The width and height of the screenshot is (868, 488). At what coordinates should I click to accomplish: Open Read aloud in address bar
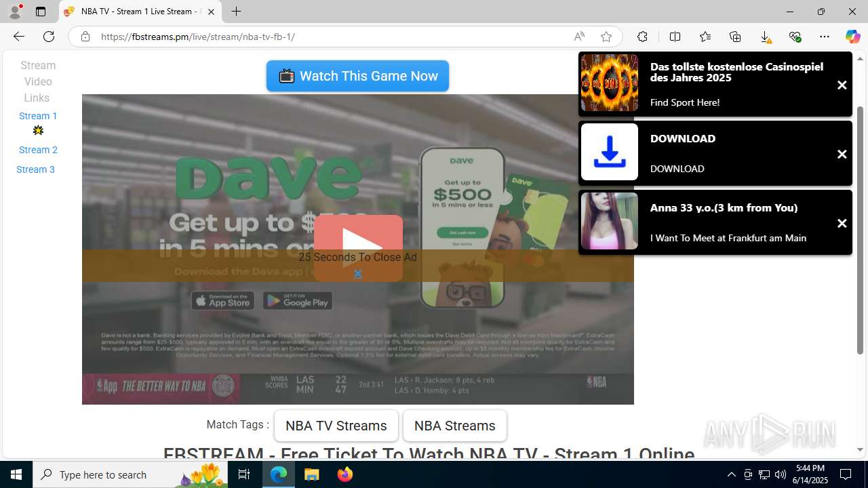(x=579, y=37)
